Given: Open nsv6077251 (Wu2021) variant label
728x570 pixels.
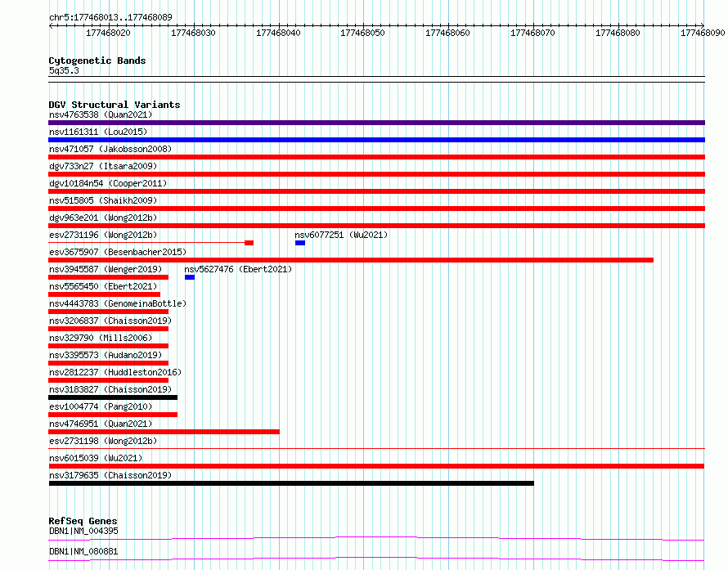Looking at the screenshot, I should [x=341, y=235].
